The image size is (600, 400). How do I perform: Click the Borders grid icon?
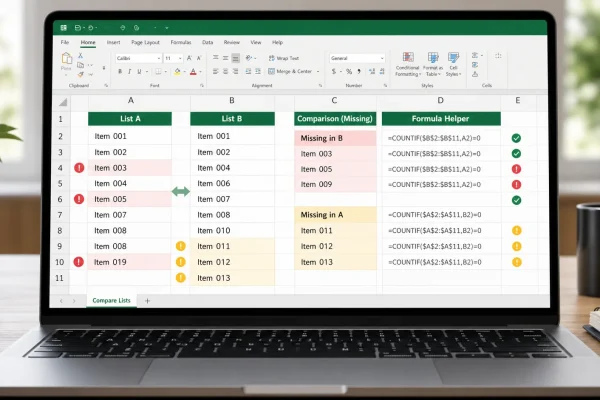coord(158,72)
